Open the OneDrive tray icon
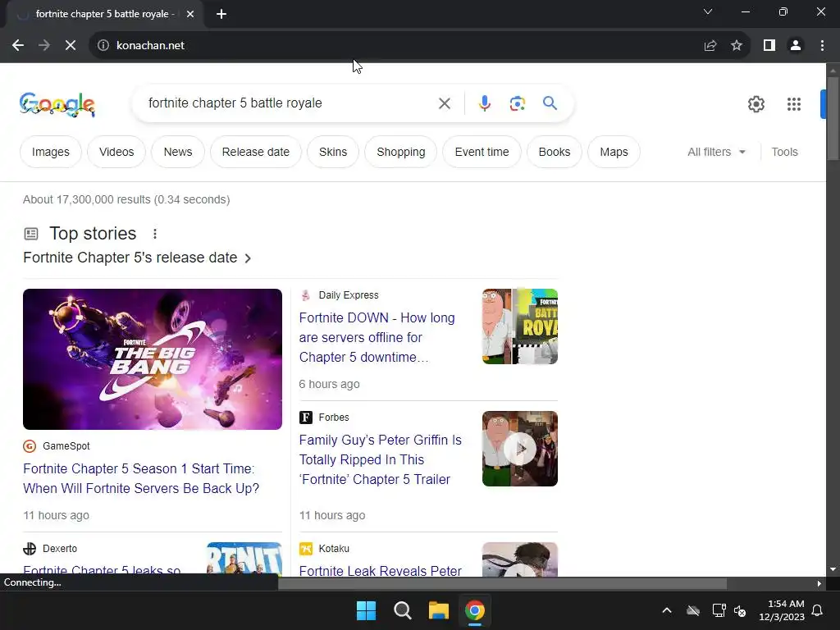Viewport: 840px width, 630px height. point(693,610)
